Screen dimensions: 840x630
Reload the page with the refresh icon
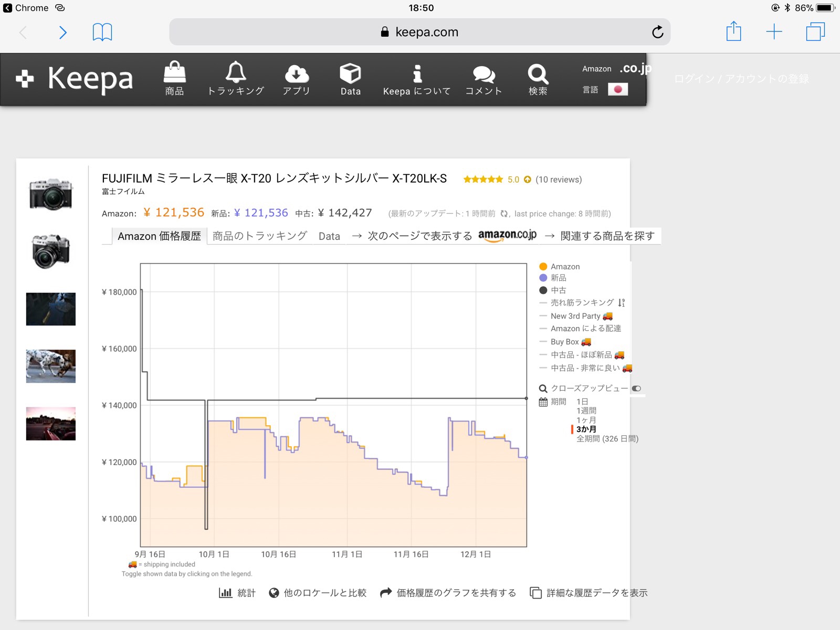[x=657, y=32]
